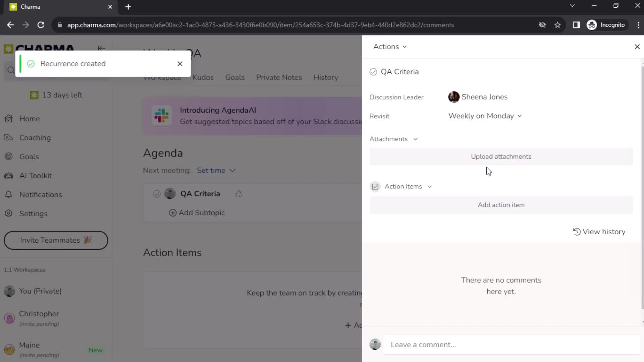The width and height of the screenshot is (644, 362).
Task: Toggle the Action Items checkbox
Action: (x=376, y=186)
